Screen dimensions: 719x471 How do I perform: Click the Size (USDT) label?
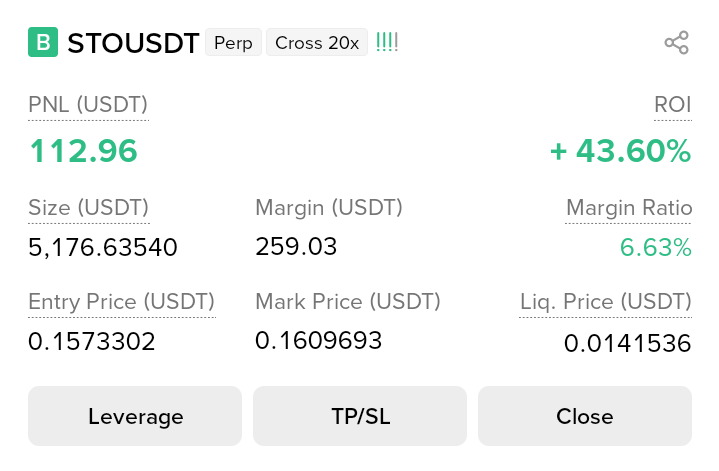point(88,208)
